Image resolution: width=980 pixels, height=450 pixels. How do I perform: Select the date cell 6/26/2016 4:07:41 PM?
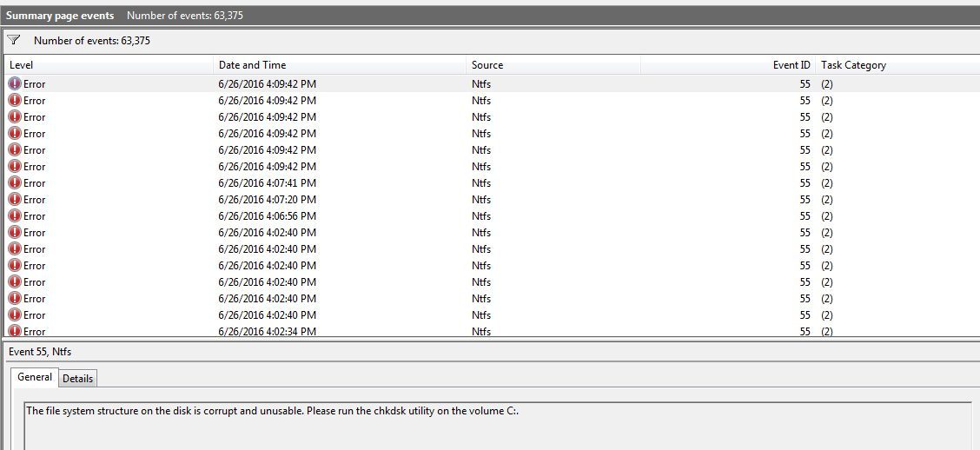tap(268, 183)
